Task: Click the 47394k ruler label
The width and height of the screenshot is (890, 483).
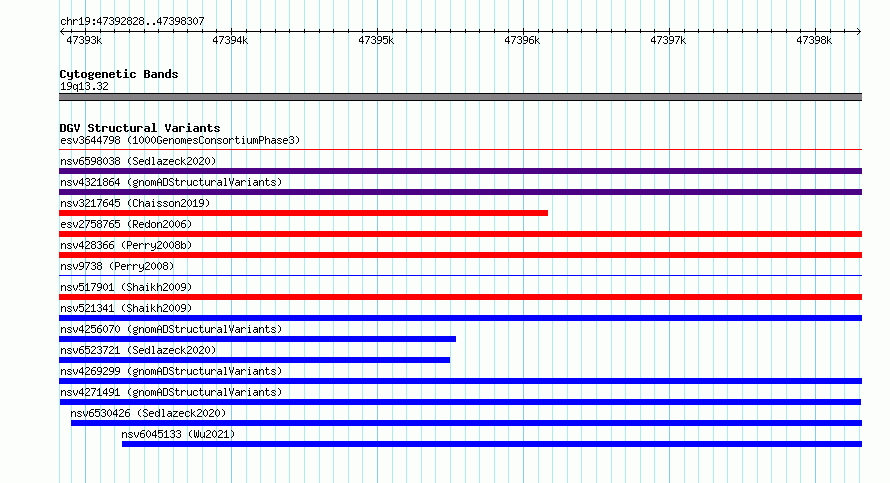Action: pos(230,40)
